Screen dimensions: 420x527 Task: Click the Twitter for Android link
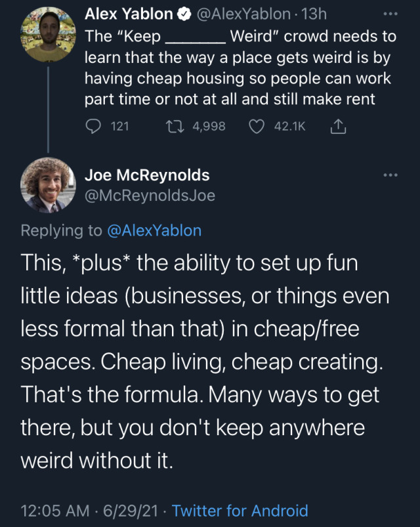(240, 510)
